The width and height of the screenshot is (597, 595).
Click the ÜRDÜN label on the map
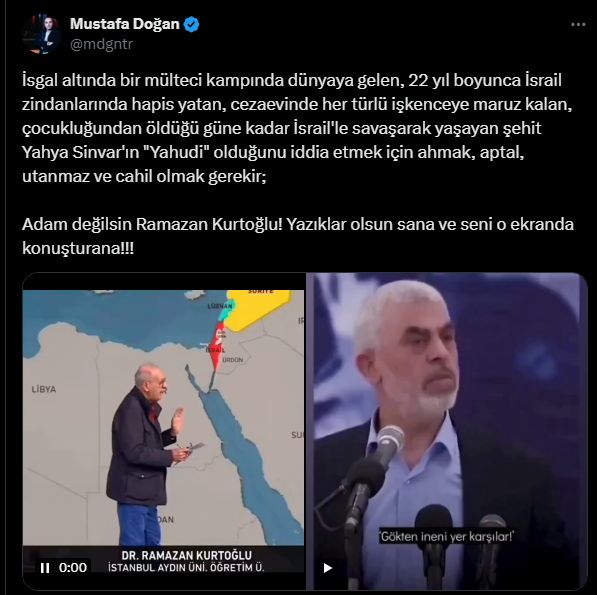[x=233, y=360]
